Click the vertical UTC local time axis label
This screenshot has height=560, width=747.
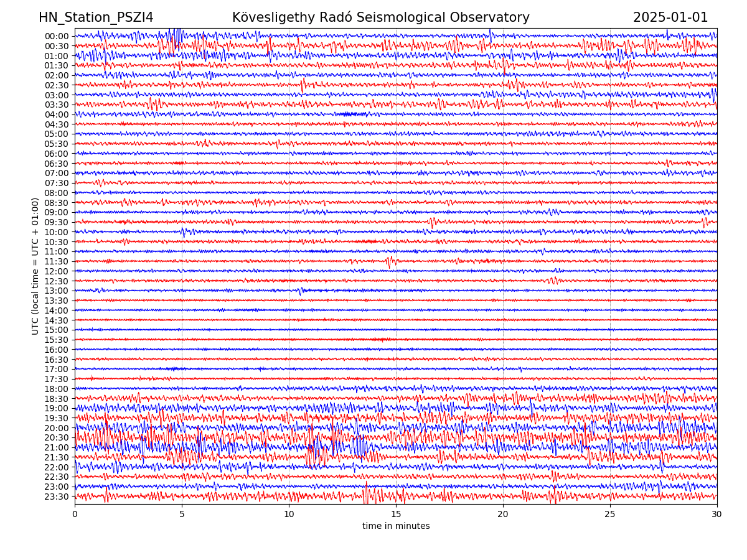click(35, 266)
